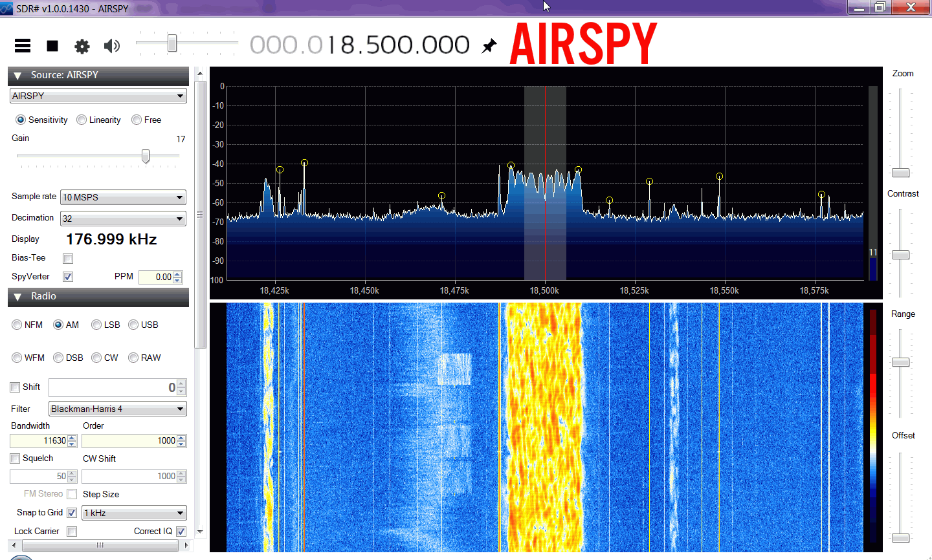Open the settings gear configuration
932x560 pixels.
click(82, 46)
